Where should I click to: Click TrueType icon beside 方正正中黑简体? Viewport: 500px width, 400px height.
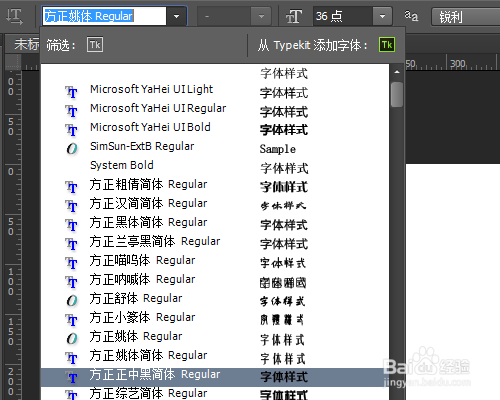point(72,377)
